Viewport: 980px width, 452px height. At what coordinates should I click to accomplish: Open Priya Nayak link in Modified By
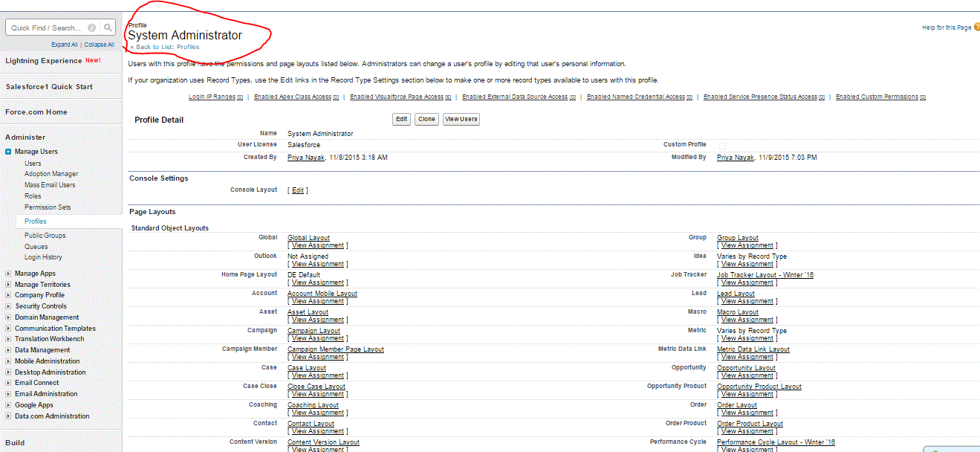[736, 158]
